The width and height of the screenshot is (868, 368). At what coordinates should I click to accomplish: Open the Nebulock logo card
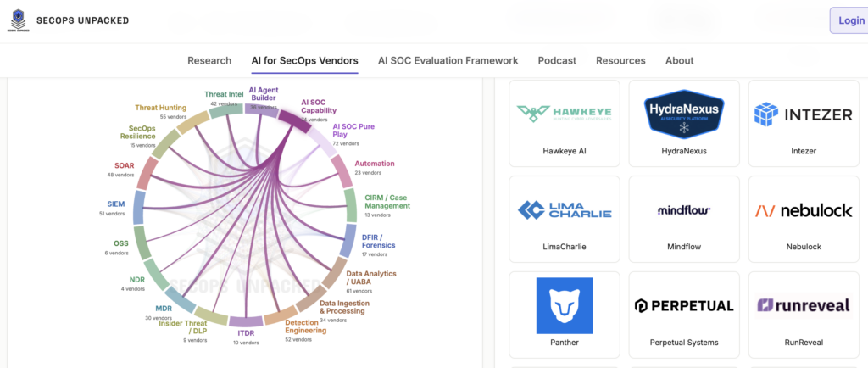804,219
